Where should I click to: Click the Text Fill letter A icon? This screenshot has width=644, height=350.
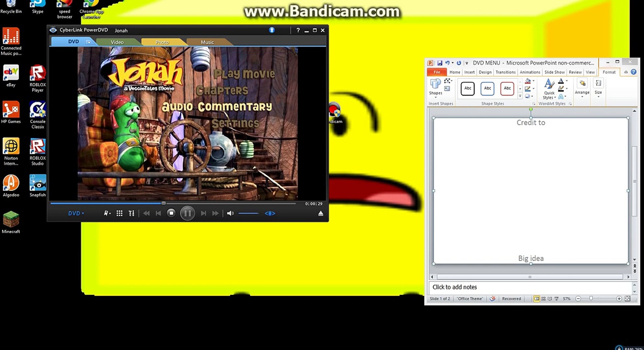point(561,81)
